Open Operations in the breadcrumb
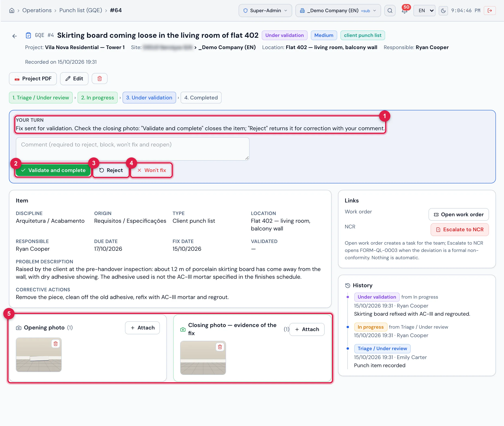The width and height of the screenshot is (504, 426). pos(37,10)
